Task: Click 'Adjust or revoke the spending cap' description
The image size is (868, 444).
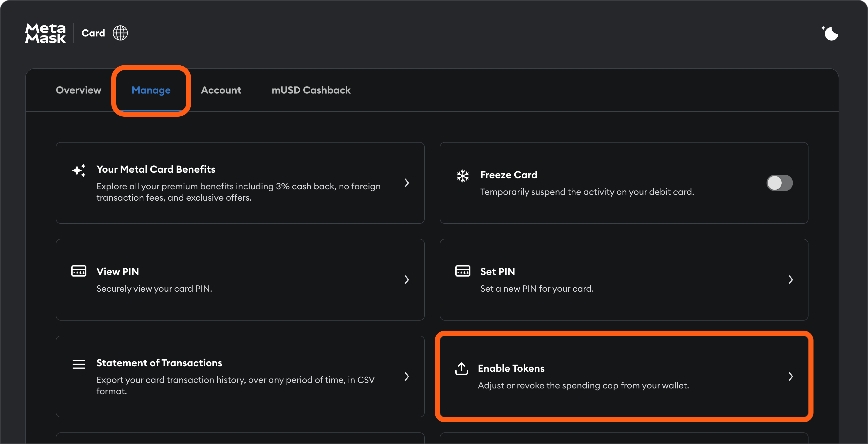Action: [x=583, y=386]
